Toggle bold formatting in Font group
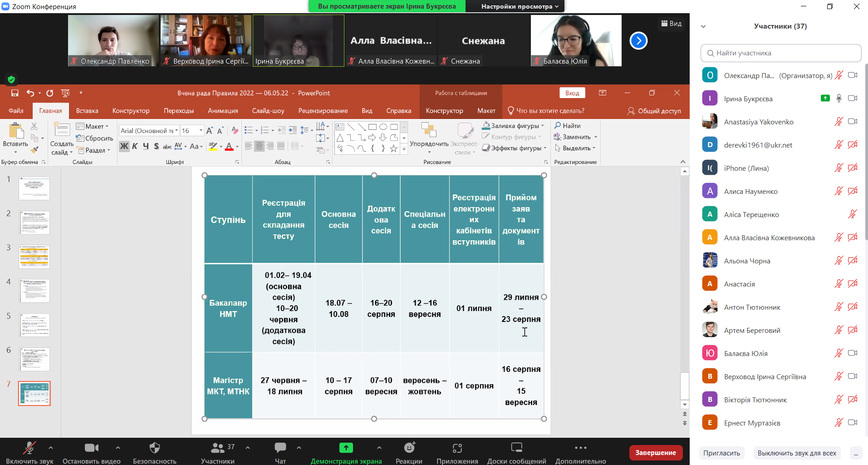The width and height of the screenshot is (868, 465). 124,146
